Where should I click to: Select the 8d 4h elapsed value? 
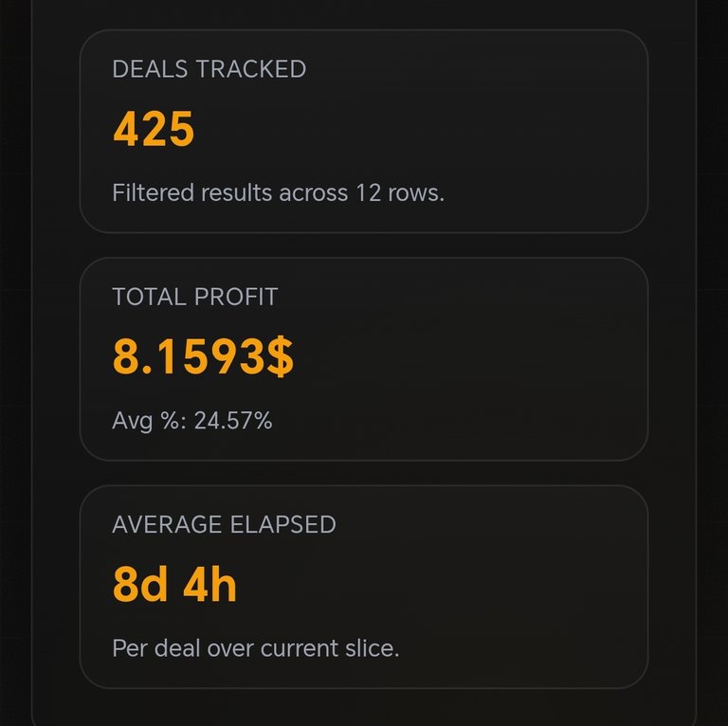pos(174,586)
